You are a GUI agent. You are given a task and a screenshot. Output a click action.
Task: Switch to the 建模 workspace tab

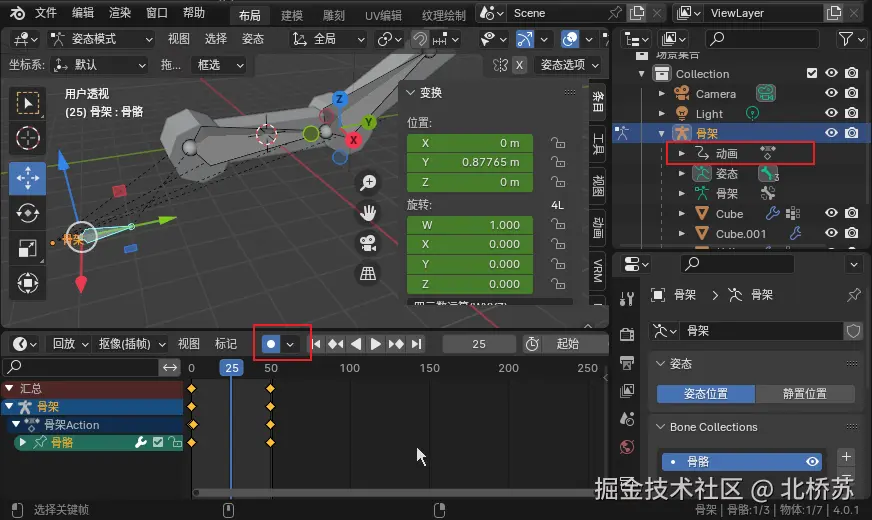click(x=291, y=16)
